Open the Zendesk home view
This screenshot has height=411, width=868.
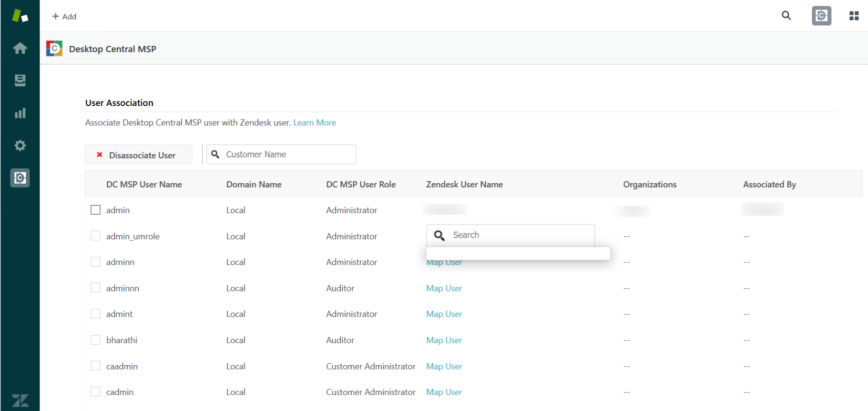point(20,48)
